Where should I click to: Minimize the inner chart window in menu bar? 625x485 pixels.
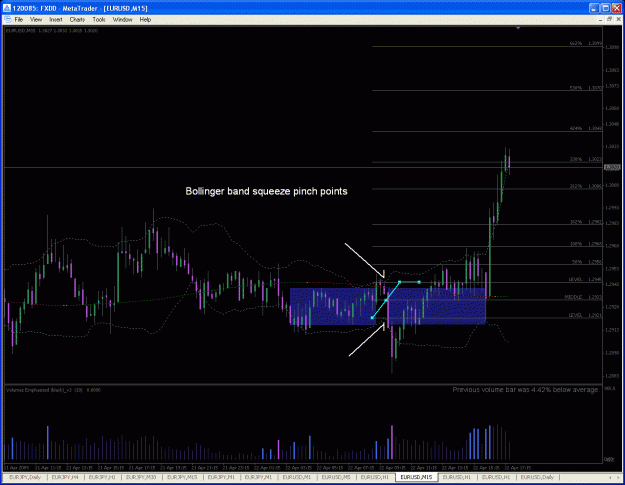pyautogui.click(x=601, y=20)
